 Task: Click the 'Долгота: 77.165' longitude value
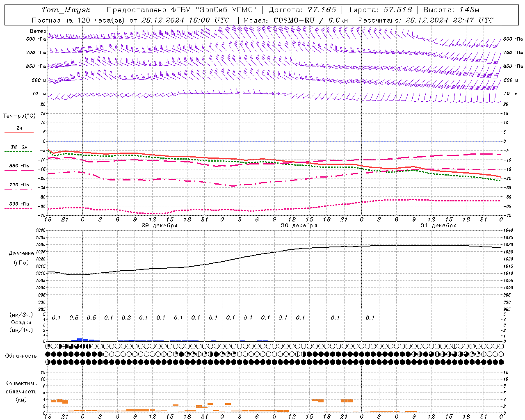[x=302, y=10]
